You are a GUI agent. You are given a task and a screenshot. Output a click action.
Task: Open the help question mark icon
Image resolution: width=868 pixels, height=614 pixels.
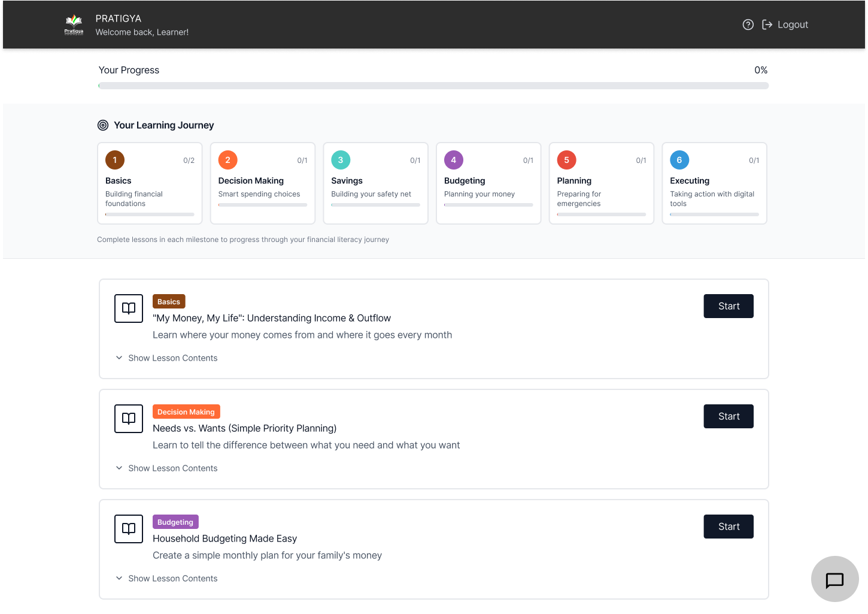[748, 25]
